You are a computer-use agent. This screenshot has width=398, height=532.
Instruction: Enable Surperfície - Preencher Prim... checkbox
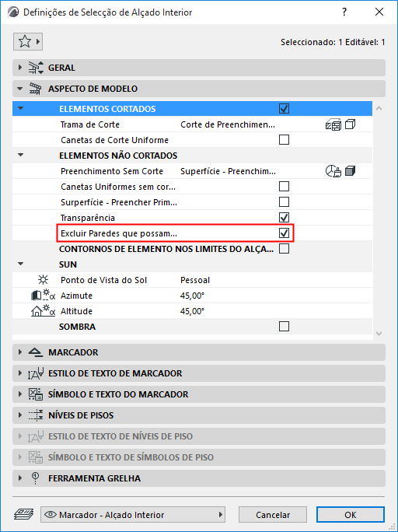[x=284, y=202]
